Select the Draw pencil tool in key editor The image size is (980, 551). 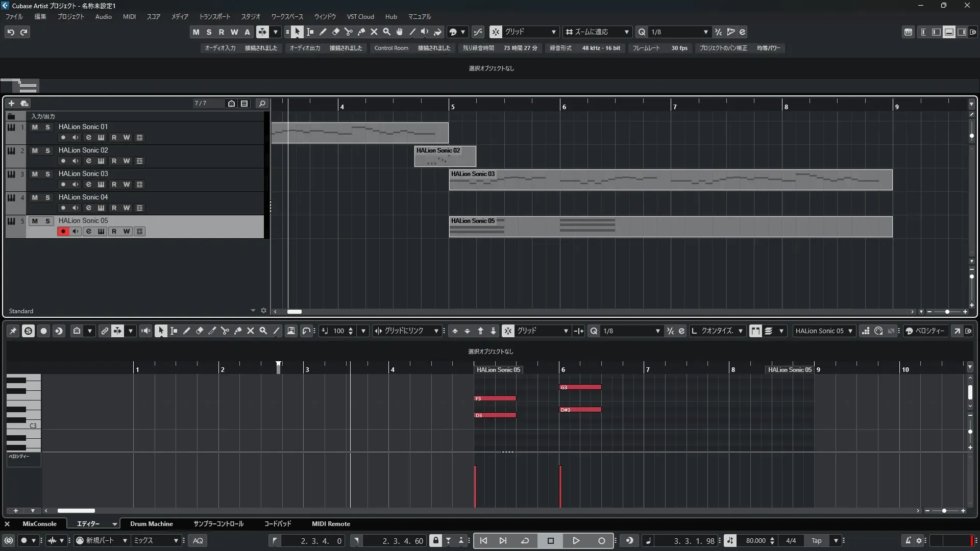[186, 331]
